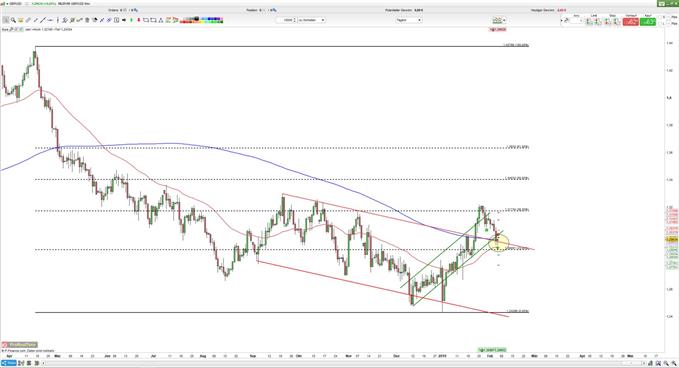The width and height of the screenshot is (679, 368).
Task: Open the 'zu Einheiten' dropdown
Action: pos(311,20)
